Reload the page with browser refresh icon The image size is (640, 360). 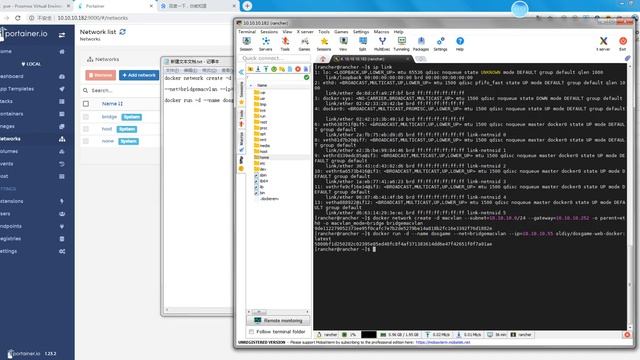(x=18, y=18)
